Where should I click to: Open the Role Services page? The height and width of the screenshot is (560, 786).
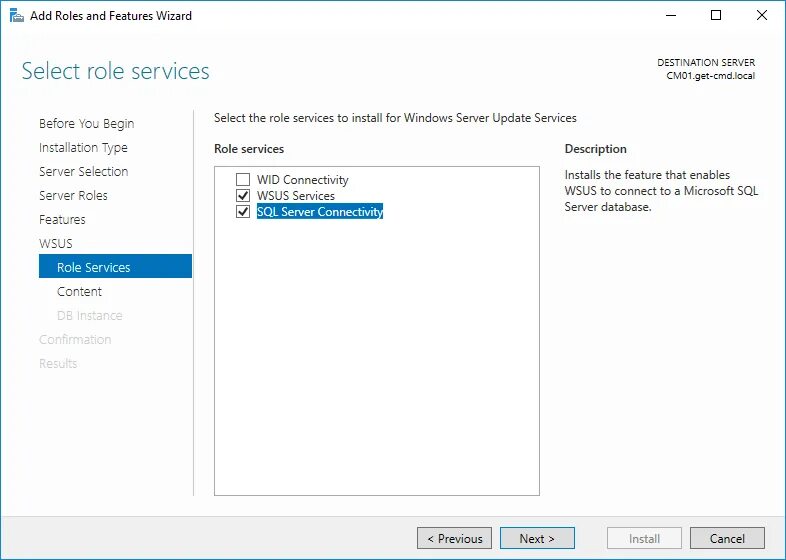point(94,268)
